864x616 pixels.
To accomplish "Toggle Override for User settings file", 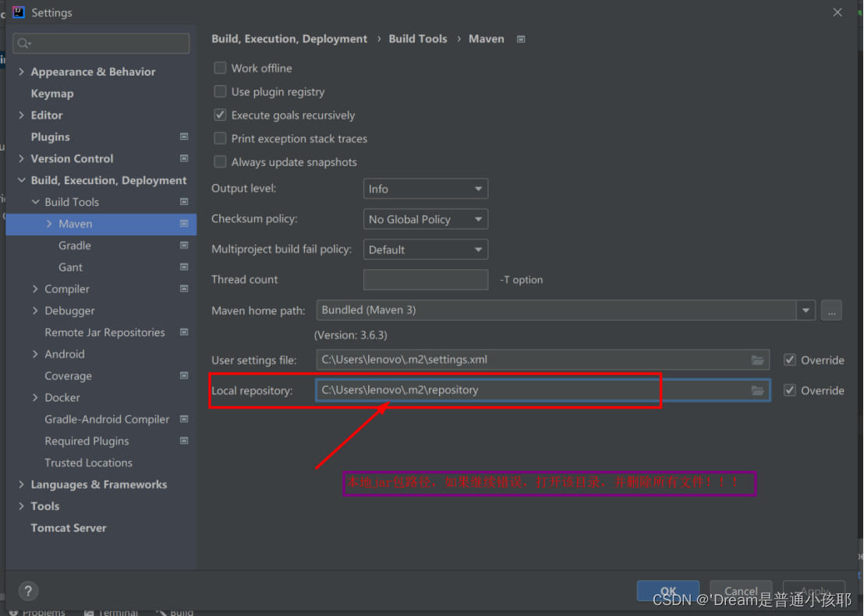I will tap(790, 359).
